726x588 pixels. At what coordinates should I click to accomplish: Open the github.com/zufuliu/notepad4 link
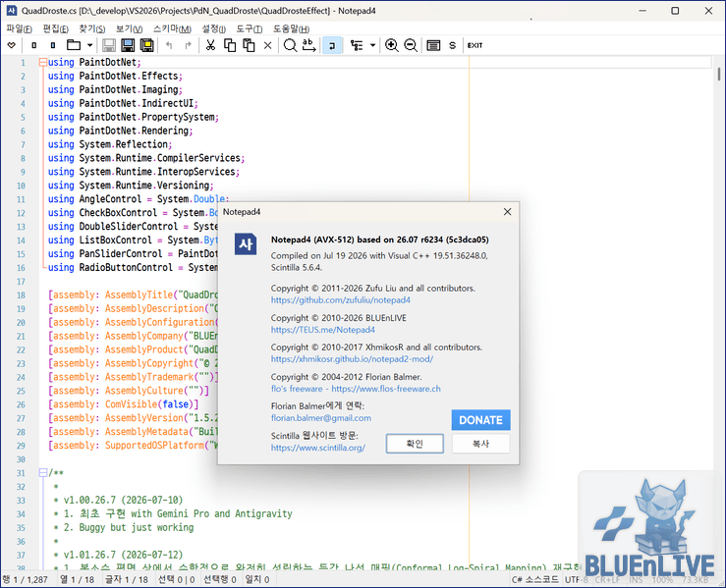coord(341,300)
